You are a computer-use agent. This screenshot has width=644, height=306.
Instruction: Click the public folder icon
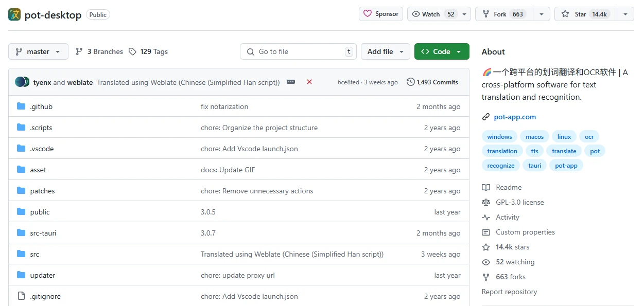pos(21,212)
